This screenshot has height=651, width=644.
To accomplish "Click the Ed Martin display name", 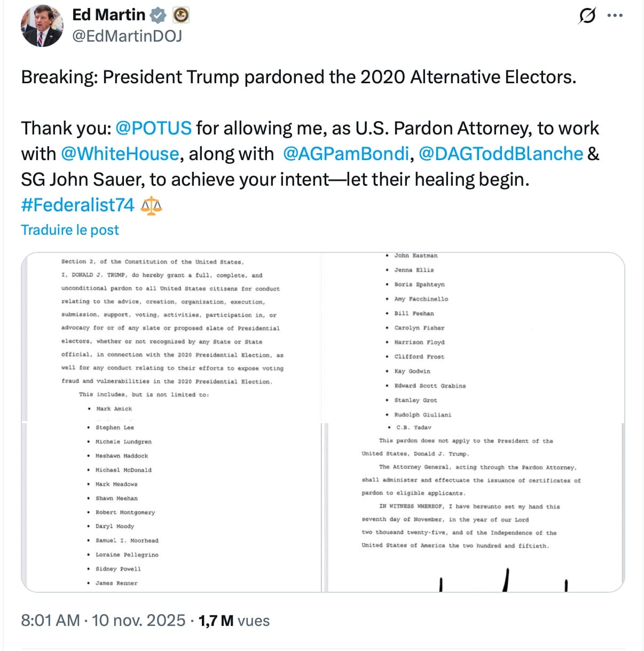I will [109, 15].
